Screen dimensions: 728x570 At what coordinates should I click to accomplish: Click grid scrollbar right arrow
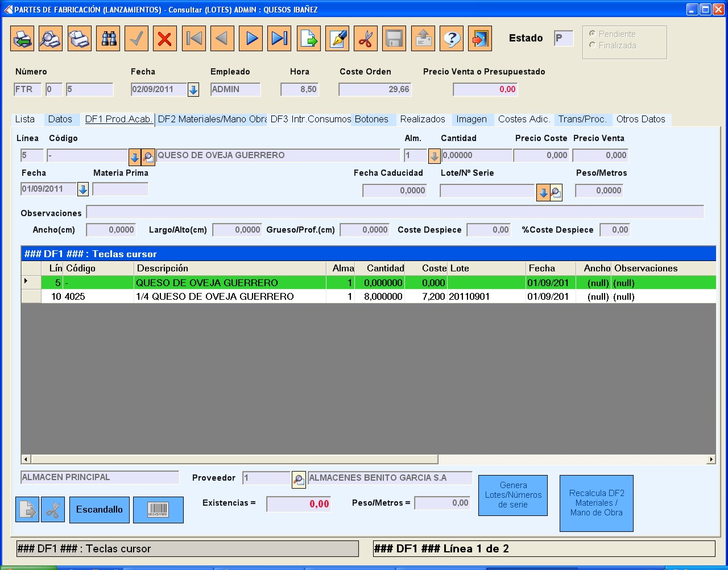pyautogui.click(x=711, y=459)
